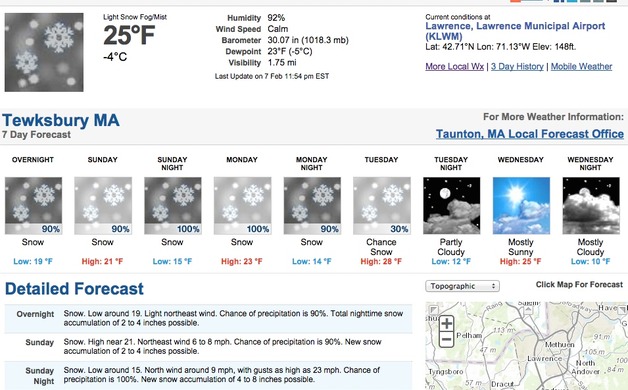The image size is (628, 390).
Task: Select the Tuesday Night partly cloudy icon
Action: pyautogui.click(x=451, y=206)
